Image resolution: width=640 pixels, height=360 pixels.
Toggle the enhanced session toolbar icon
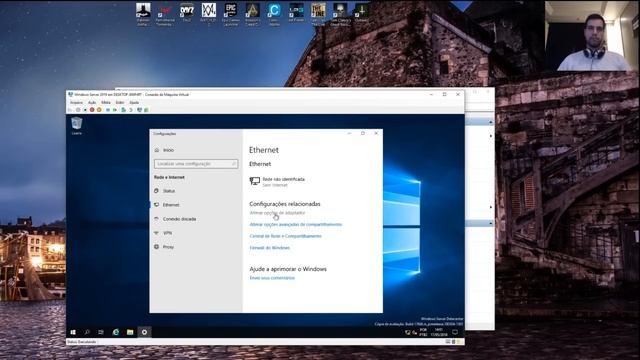coord(140,110)
